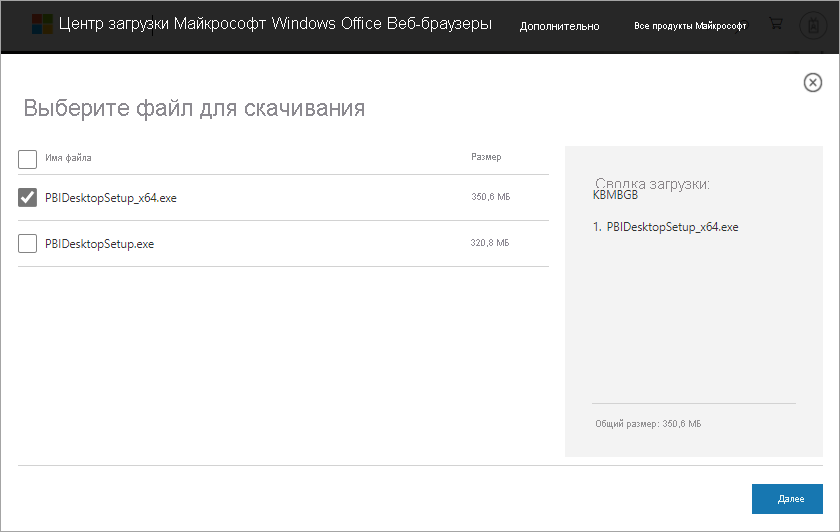This screenshot has width=840, height=532.
Task: Click the Размер column header
Action: click(x=486, y=157)
